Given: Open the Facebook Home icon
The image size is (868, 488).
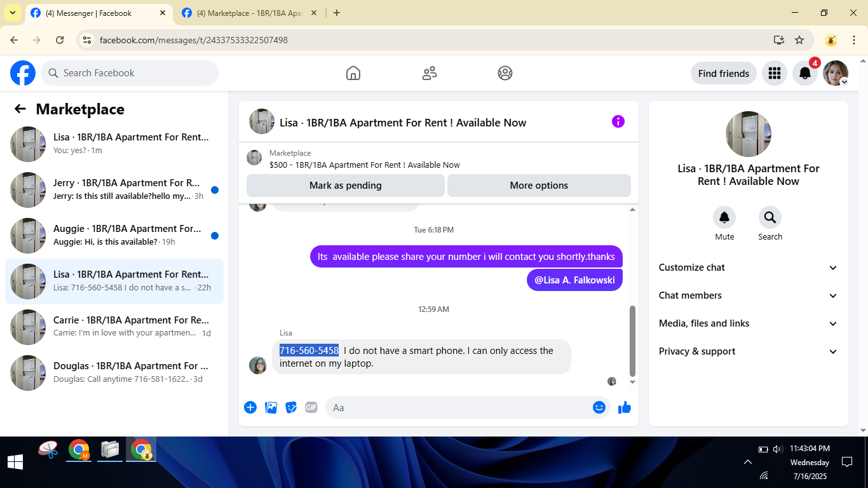Looking at the screenshot, I should click(353, 73).
